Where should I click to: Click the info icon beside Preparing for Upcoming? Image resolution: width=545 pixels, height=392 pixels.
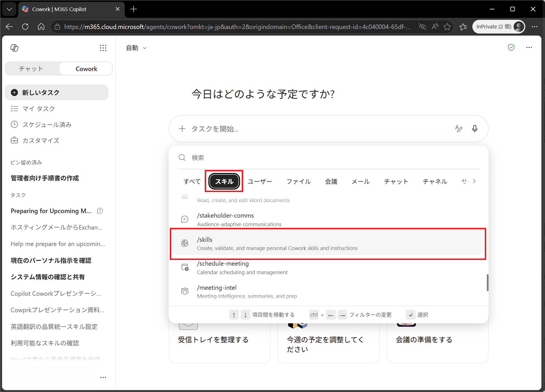tap(100, 211)
